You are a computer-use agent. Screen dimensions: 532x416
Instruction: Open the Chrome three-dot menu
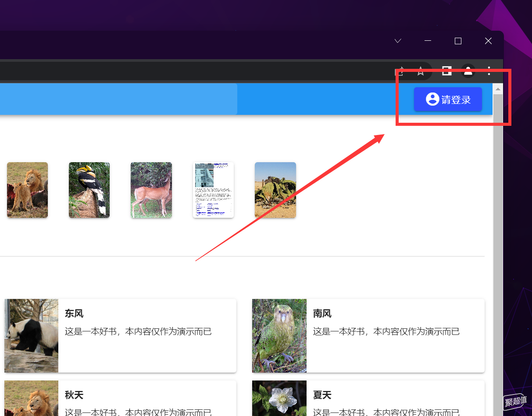pyautogui.click(x=489, y=71)
